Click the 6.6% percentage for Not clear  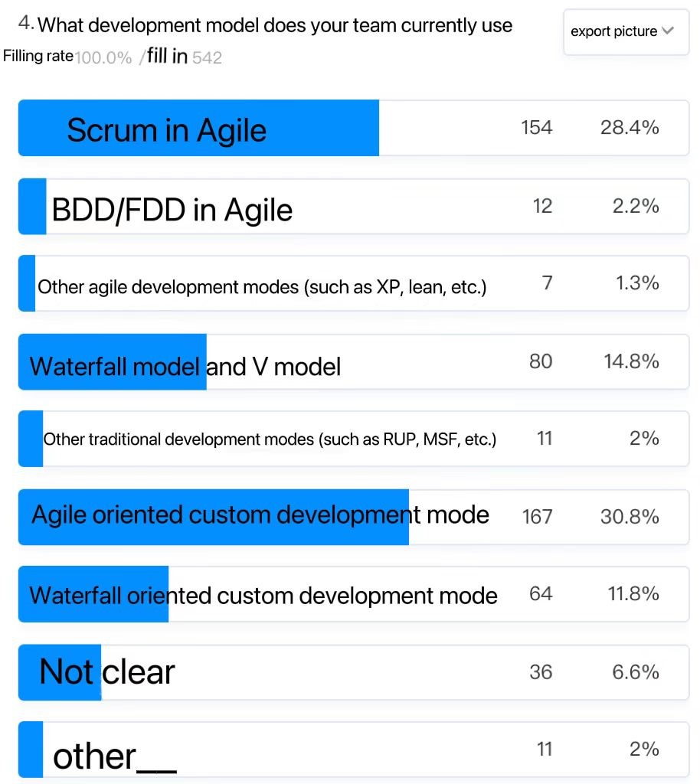pos(635,671)
